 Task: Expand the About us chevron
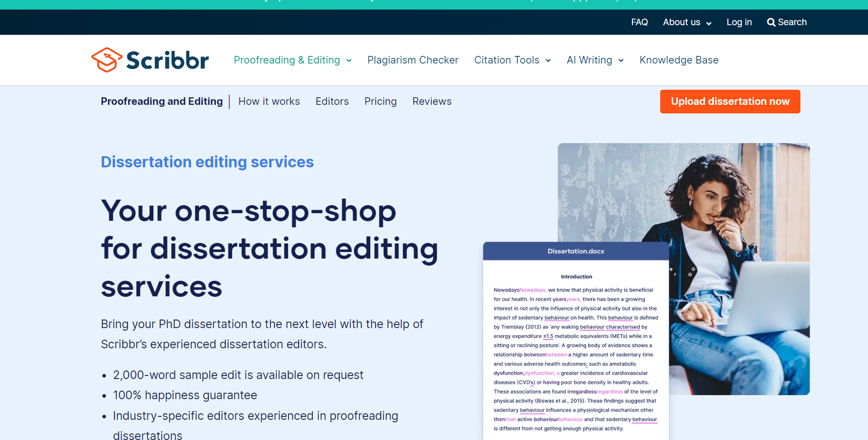(709, 23)
